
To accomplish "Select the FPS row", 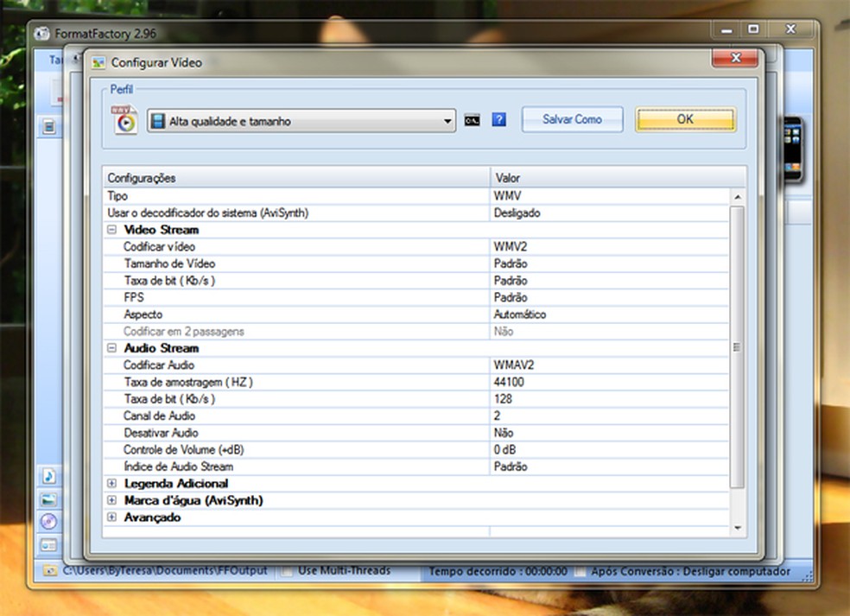I will [415, 297].
